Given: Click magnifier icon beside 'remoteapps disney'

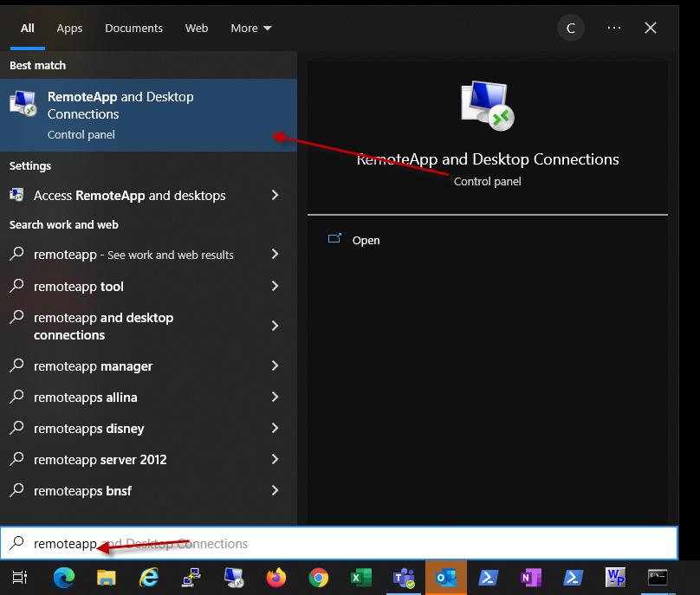Looking at the screenshot, I should [16, 428].
